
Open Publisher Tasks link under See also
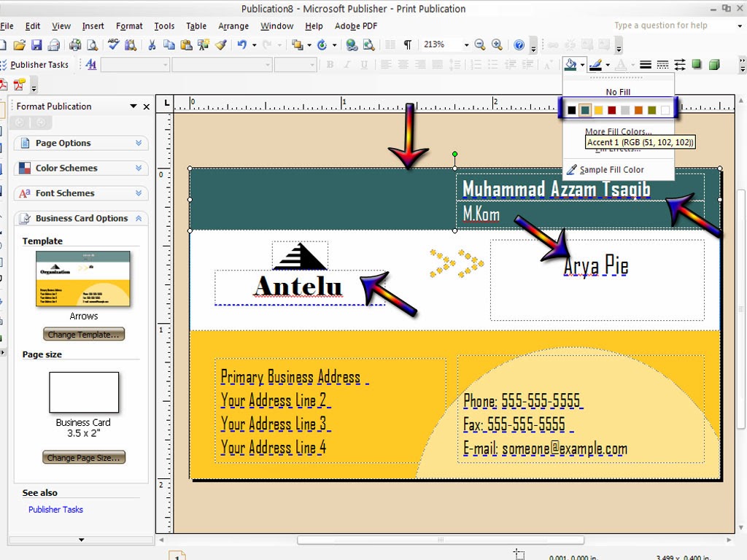pyautogui.click(x=55, y=509)
